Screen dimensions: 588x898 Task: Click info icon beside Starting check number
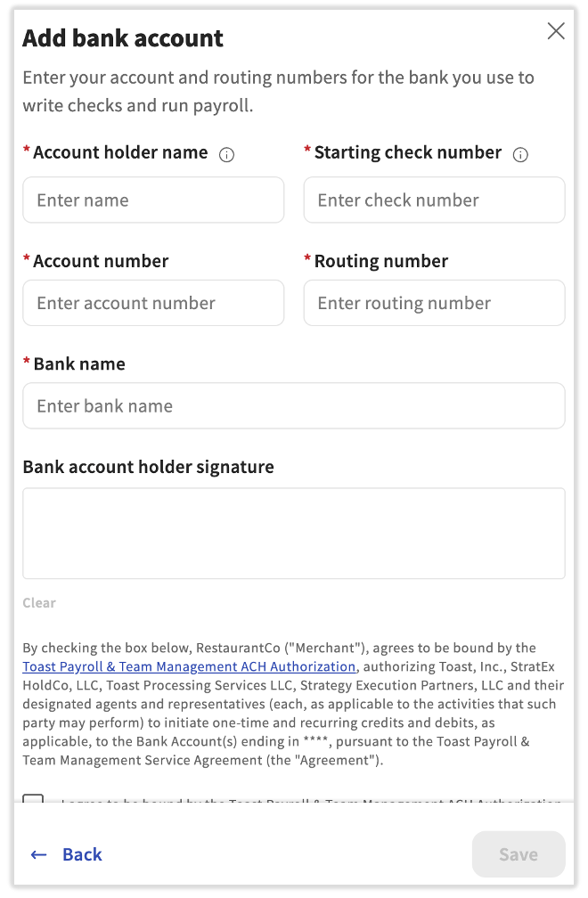[521, 154]
